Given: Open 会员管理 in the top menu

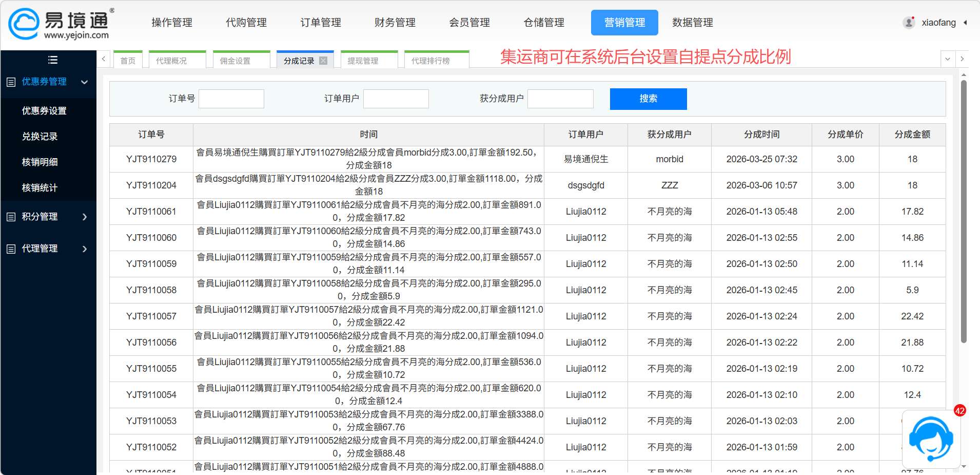Looking at the screenshot, I should pyautogui.click(x=469, y=23).
